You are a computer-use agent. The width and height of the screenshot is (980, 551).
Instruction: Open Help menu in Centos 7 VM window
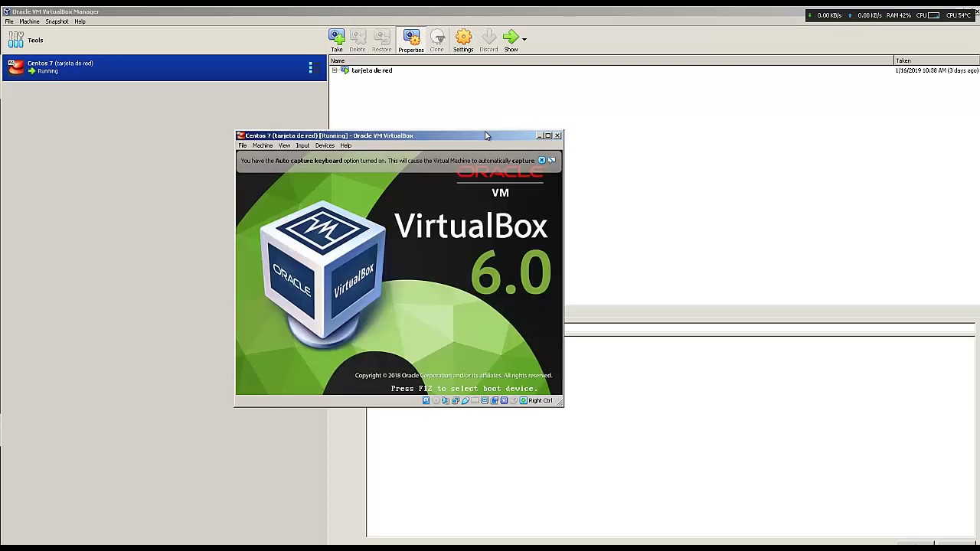(x=345, y=145)
